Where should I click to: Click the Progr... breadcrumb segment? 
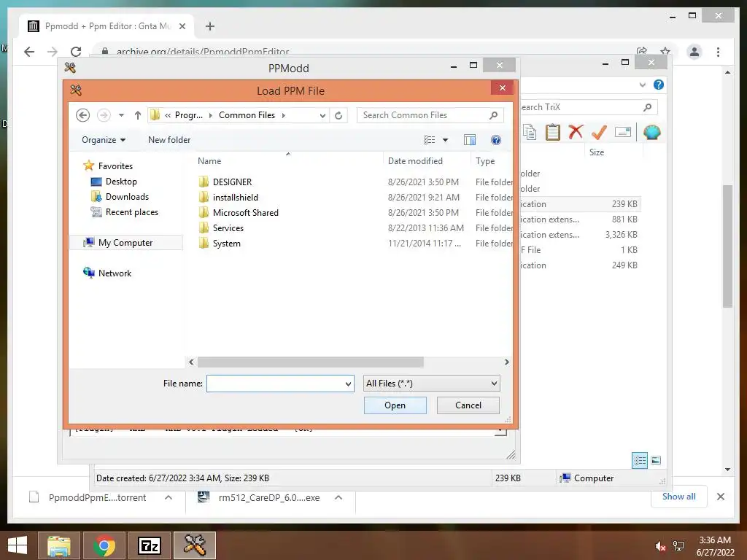tap(189, 115)
